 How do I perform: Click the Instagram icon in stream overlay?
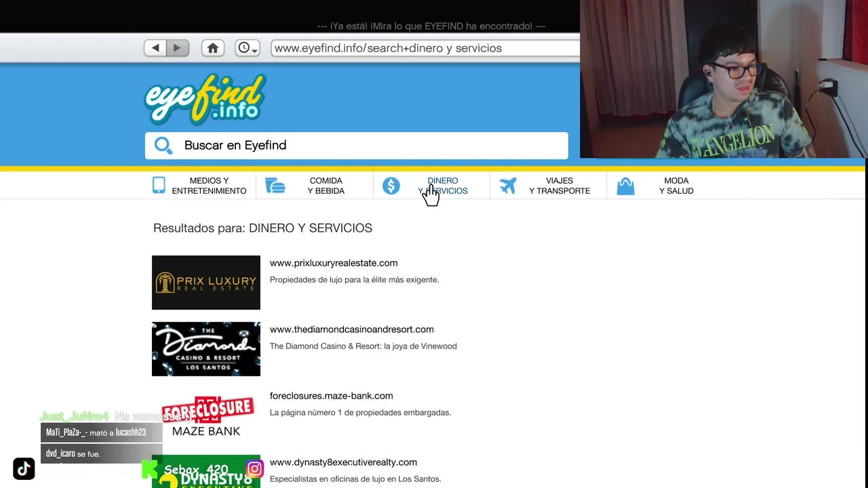click(x=254, y=468)
